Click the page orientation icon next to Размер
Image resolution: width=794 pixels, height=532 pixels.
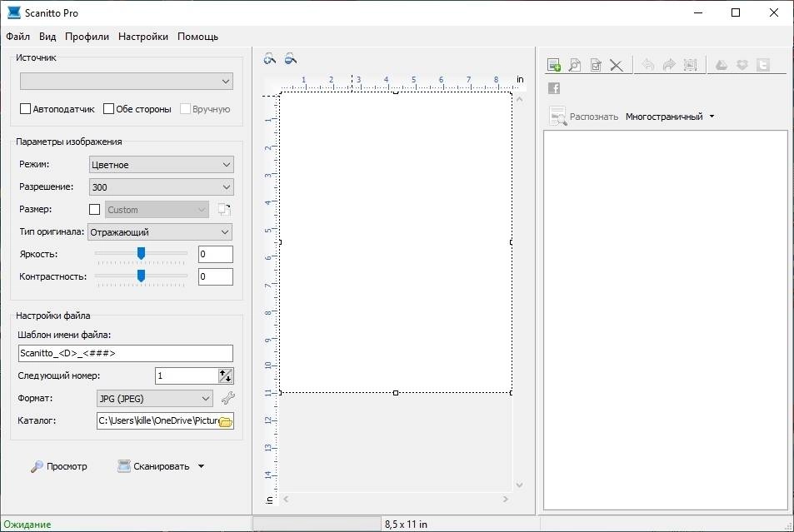224,209
